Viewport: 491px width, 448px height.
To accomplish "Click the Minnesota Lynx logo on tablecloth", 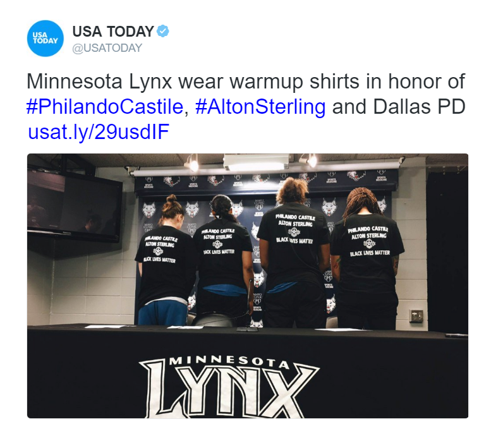I will (x=229, y=386).
